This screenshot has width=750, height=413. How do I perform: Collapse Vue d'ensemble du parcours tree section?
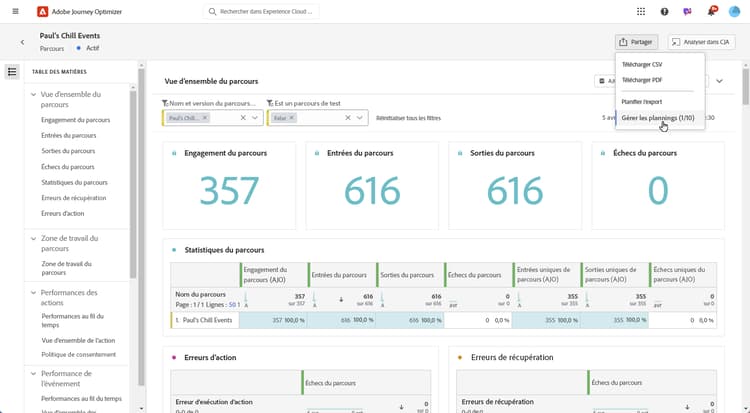(x=33, y=95)
